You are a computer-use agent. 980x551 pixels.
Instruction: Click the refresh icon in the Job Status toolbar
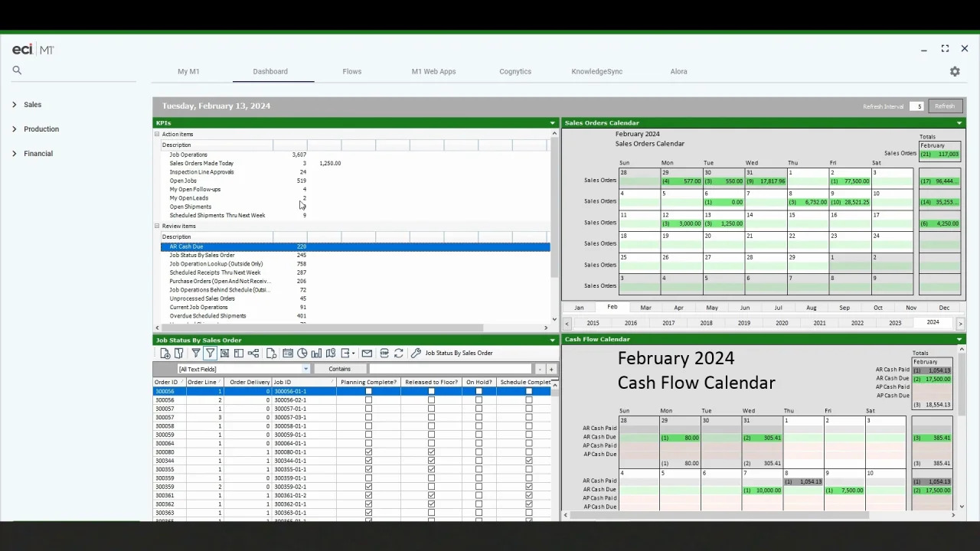[398, 353]
